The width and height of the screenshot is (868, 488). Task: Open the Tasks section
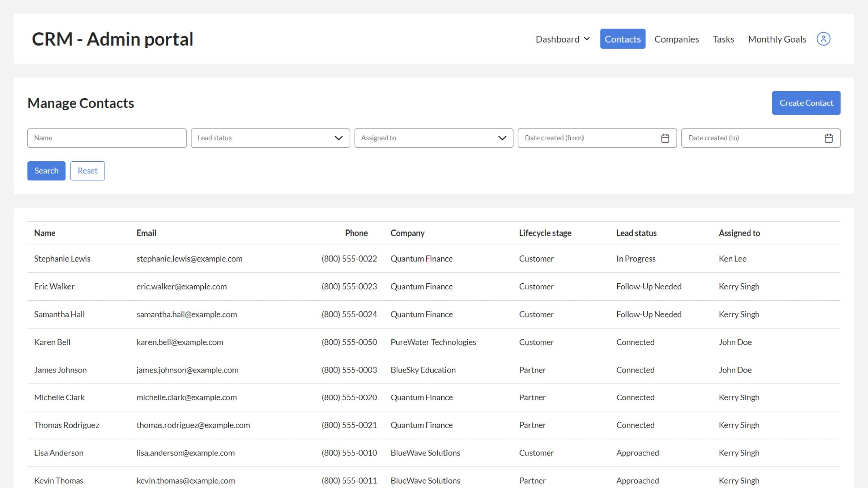pos(723,39)
